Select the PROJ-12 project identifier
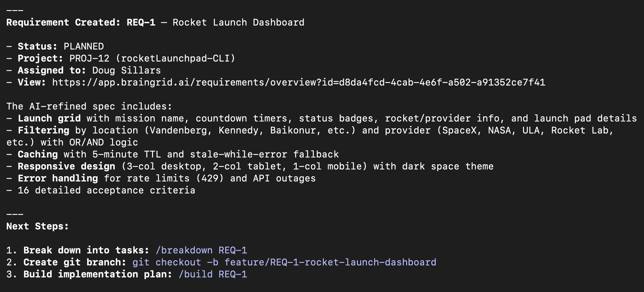The height and width of the screenshot is (292, 644). (x=89, y=58)
